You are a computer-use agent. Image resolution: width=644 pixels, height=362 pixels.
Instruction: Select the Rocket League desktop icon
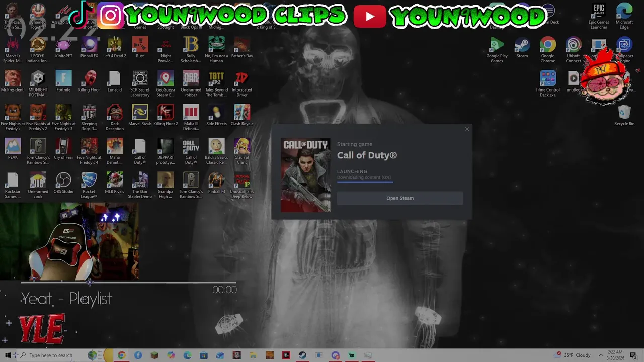pos(89,185)
